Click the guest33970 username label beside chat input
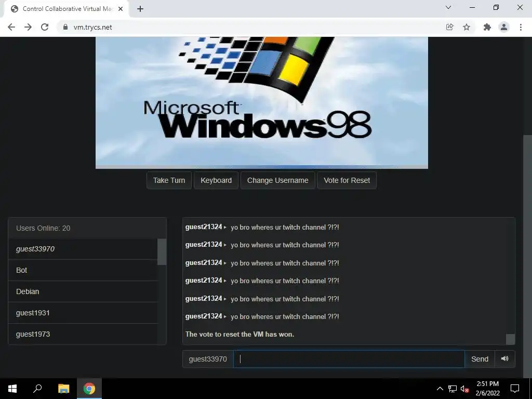 208,359
